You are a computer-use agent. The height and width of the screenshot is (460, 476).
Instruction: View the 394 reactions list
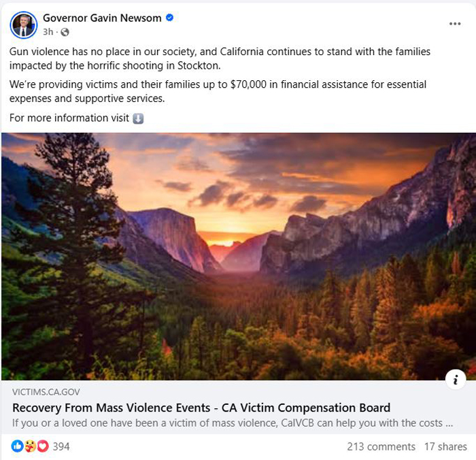(61, 446)
